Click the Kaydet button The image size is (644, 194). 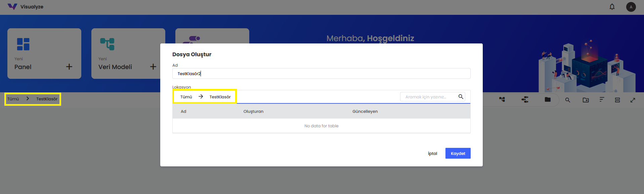click(458, 153)
